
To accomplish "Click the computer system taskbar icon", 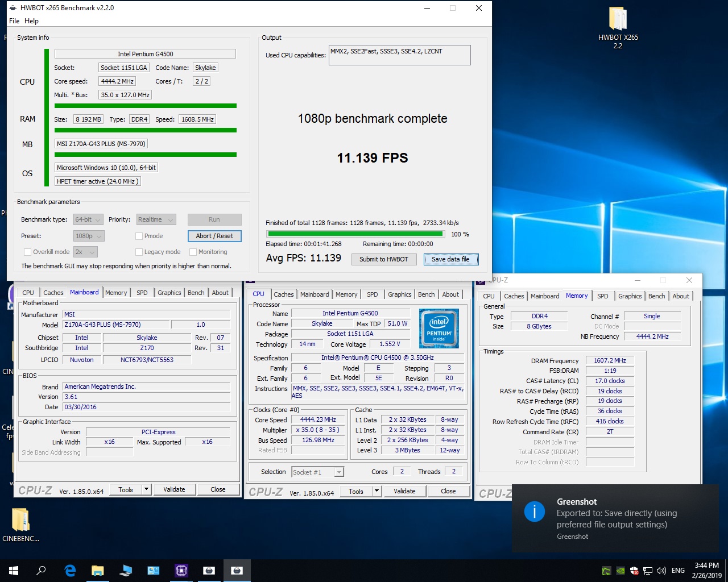I will point(126,570).
